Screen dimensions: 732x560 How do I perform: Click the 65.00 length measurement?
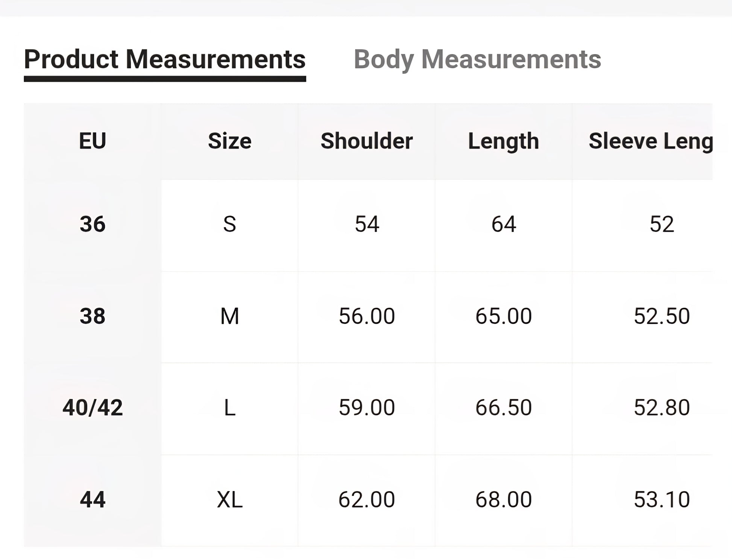coord(503,316)
